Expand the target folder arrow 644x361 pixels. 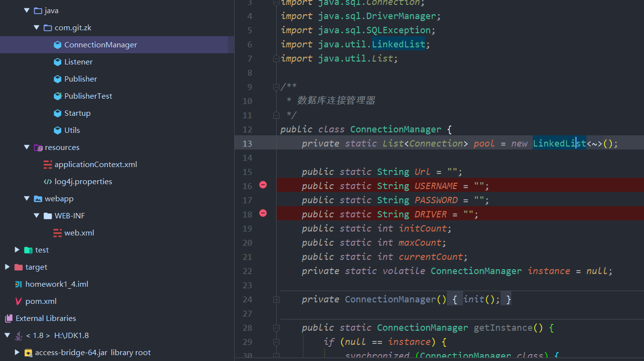(x=7, y=267)
